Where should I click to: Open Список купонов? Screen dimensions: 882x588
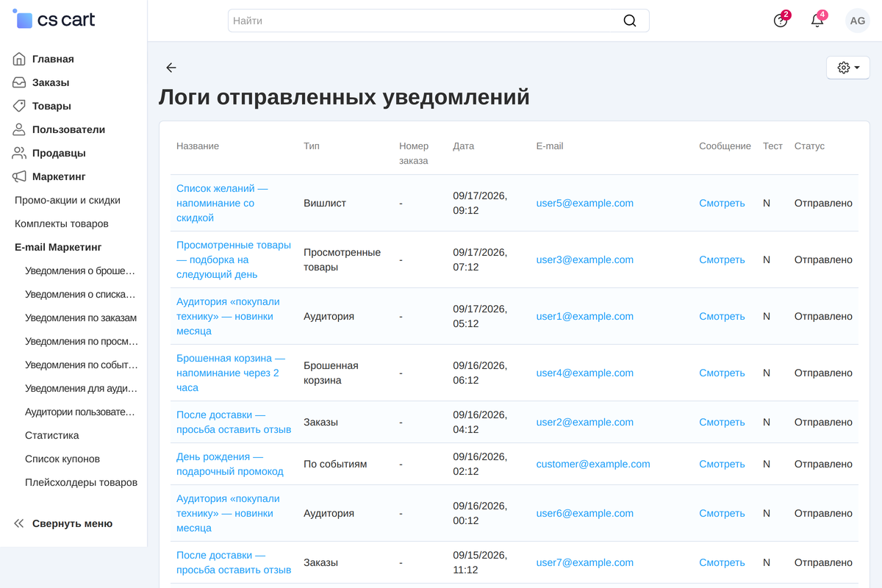pos(62,459)
